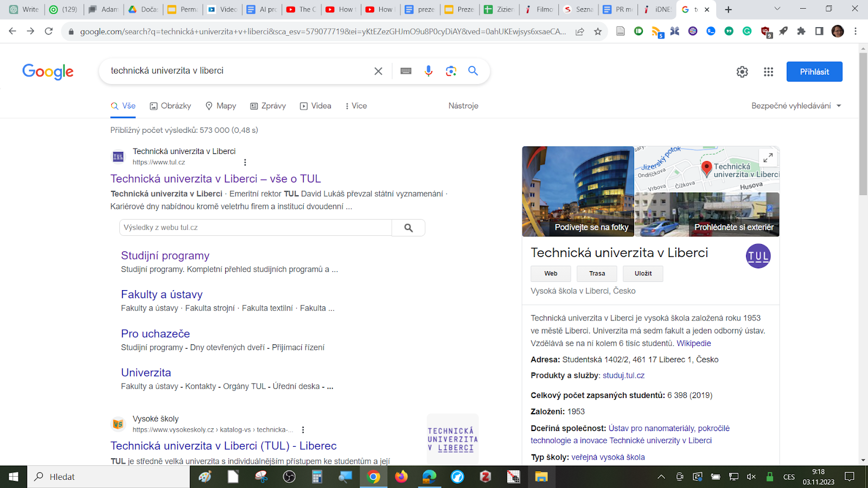Switch to the iDNES browser tab
868x488 pixels.
click(658, 9)
